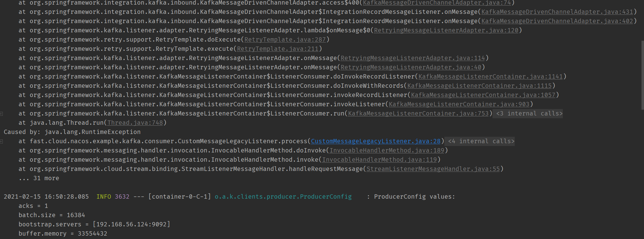Click the console vertical scrollbar thumb

[x=643, y=75]
